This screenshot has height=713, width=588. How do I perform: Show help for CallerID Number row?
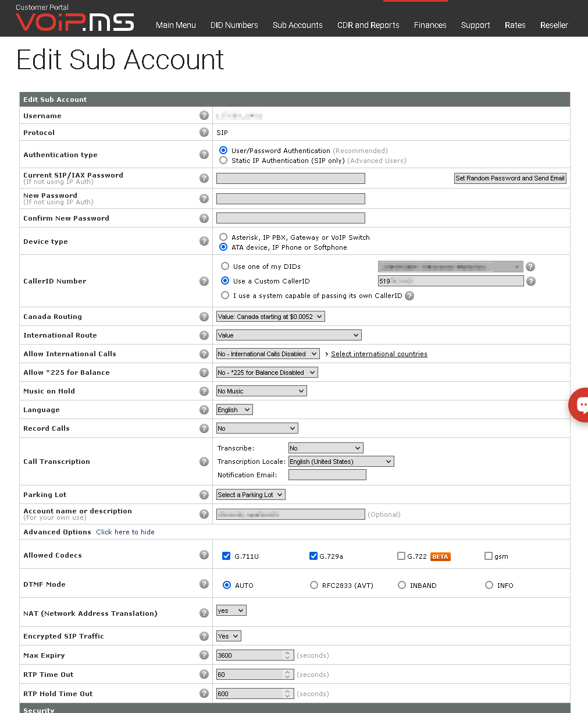[204, 281]
